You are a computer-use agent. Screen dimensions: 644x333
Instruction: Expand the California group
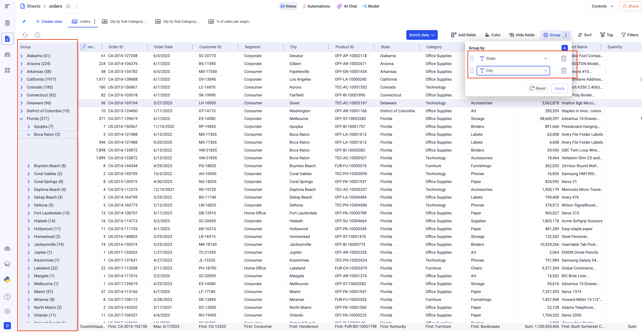click(22, 79)
